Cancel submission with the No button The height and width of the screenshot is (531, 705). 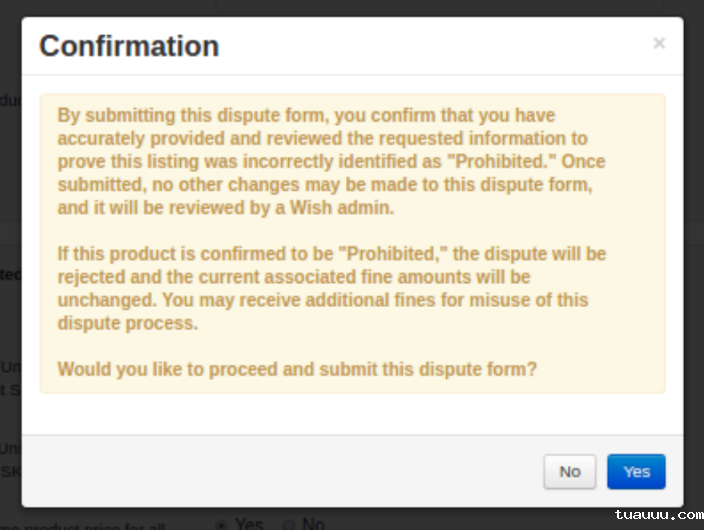coord(570,472)
